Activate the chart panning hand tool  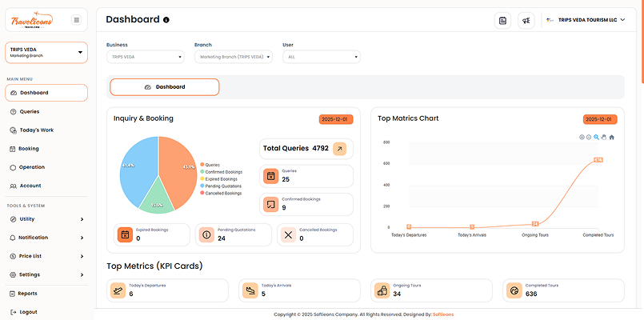tap(604, 137)
